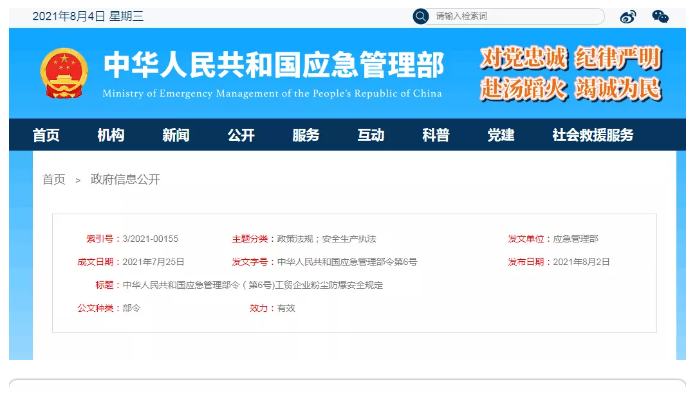696x394 pixels.
Task: Click inside the search keyword field
Action: (516, 16)
